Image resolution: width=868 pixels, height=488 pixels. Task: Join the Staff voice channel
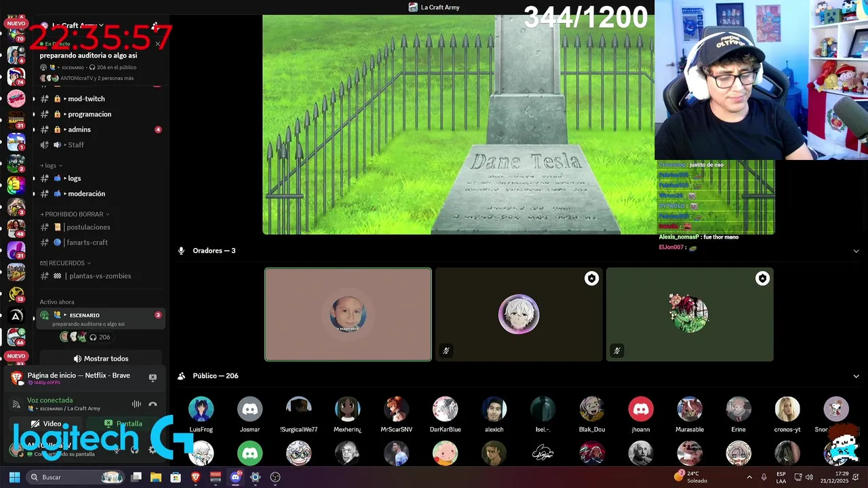[x=102, y=144]
